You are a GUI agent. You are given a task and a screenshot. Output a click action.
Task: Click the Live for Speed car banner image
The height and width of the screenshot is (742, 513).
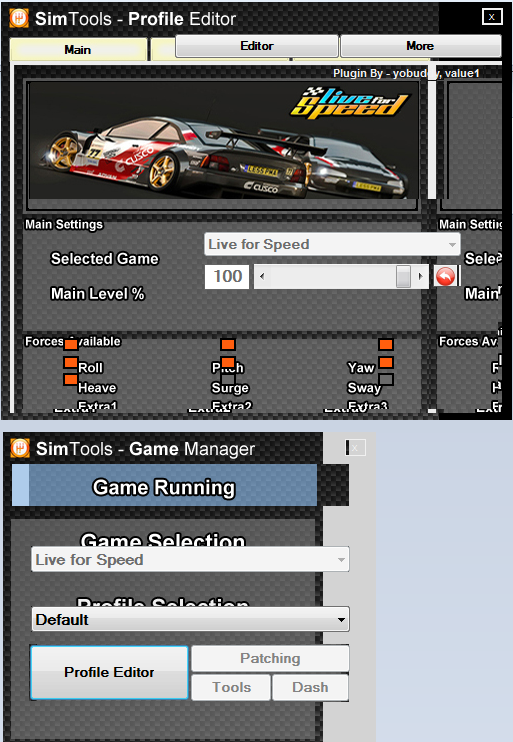tap(223, 140)
